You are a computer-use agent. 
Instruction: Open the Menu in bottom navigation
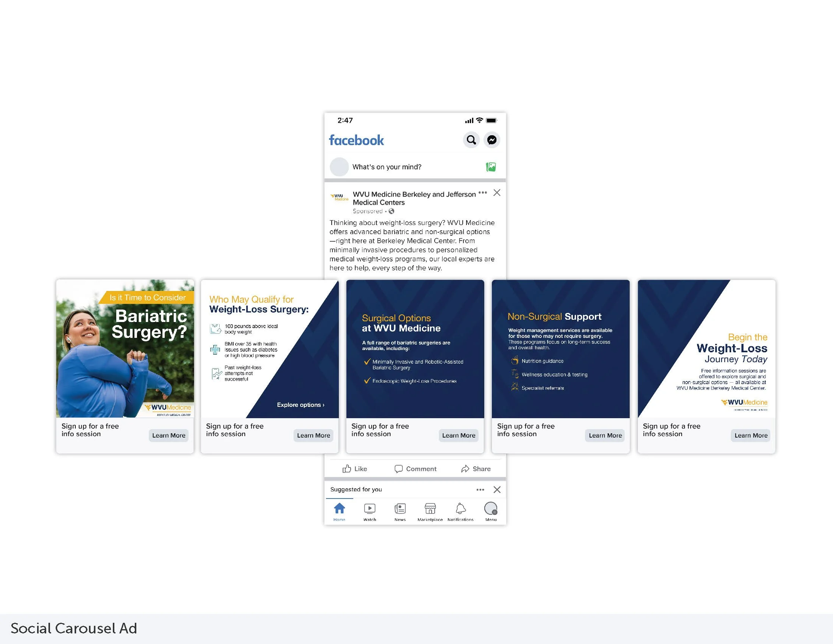[x=491, y=511]
